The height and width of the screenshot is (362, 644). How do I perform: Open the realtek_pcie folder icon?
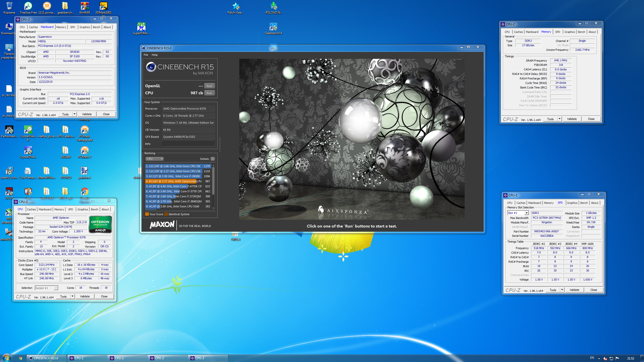[x=47, y=131]
